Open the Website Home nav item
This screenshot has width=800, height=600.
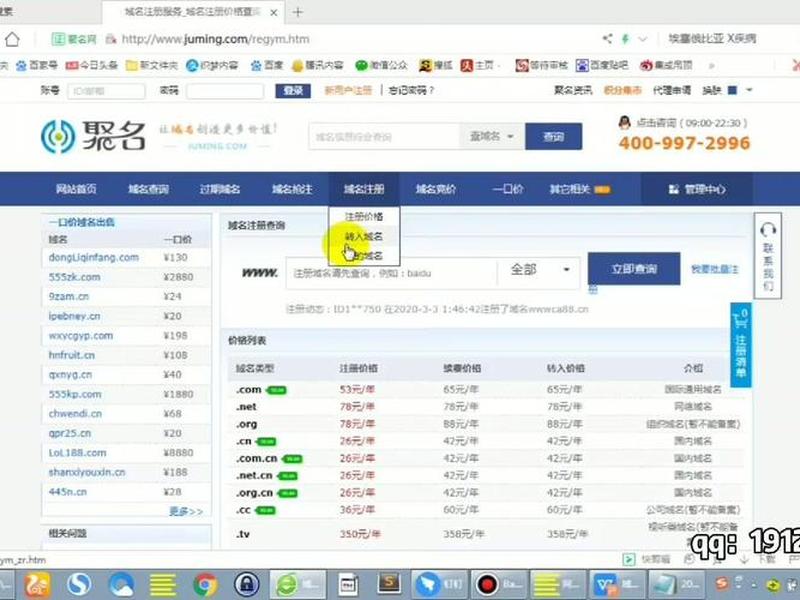click(76, 189)
